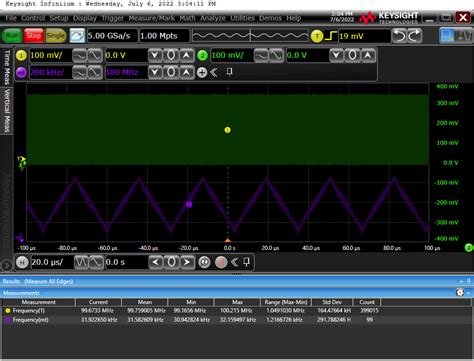Edit the 1.00 Mpts memory depth field
The width and height of the screenshot is (474, 361).
pos(164,36)
